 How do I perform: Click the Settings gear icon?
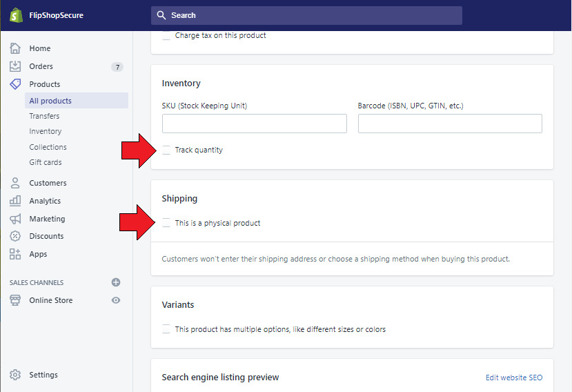(x=15, y=375)
